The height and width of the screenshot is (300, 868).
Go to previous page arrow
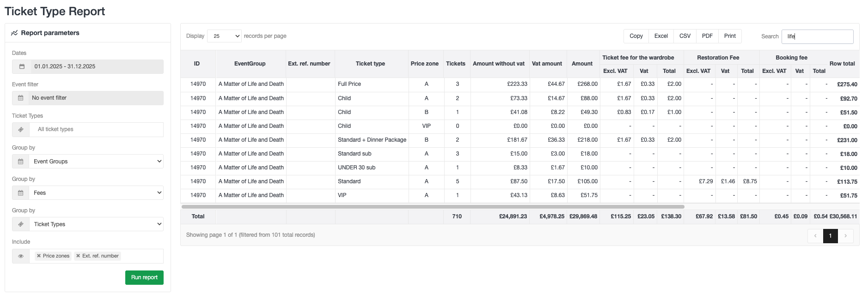coord(815,236)
